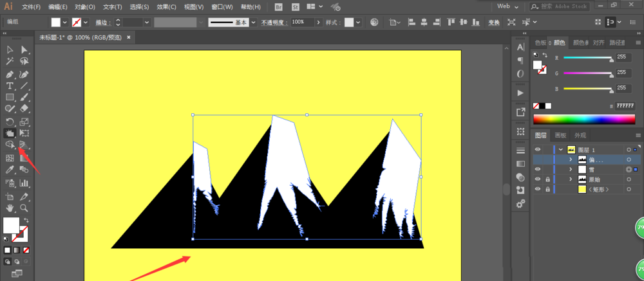
Task: Open Adobe Stock via St icon
Action: click(296, 7)
